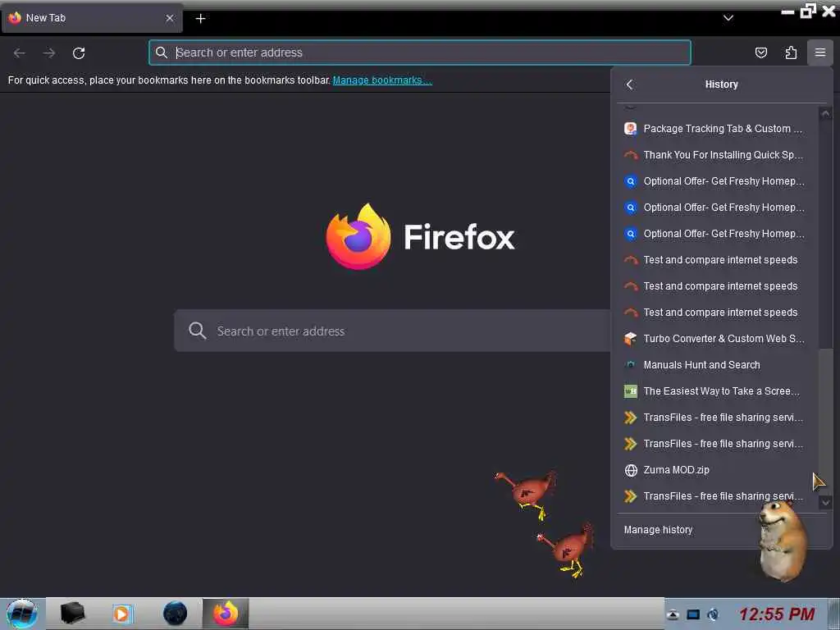Close the New Tab tab
The image size is (840, 630).
coord(170,18)
